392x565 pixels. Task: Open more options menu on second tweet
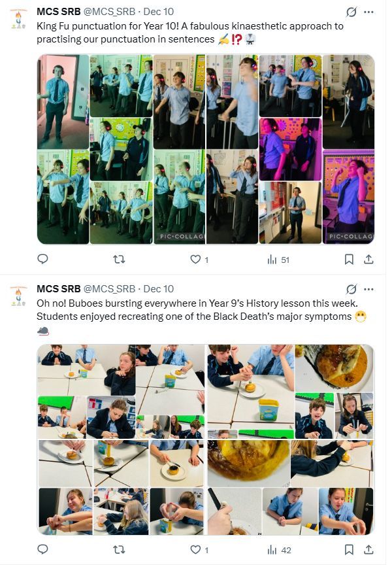tap(368, 289)
